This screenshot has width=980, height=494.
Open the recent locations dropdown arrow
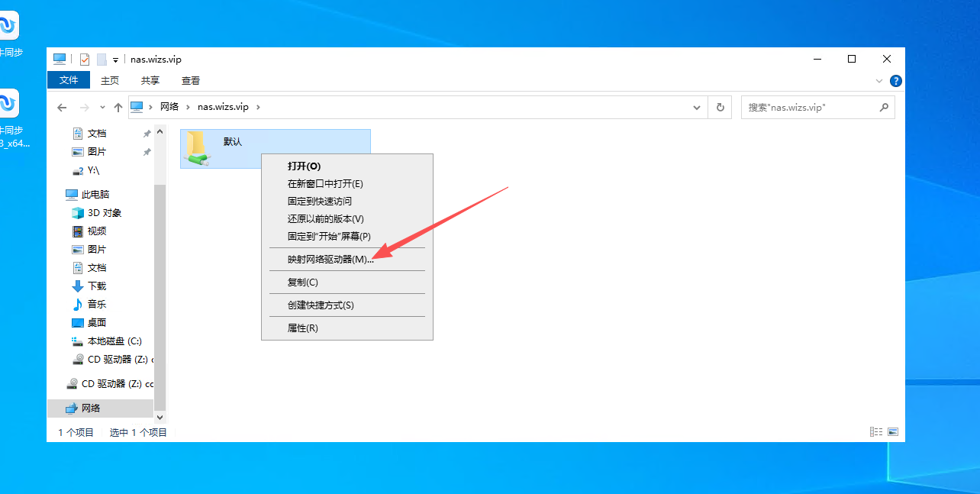pyautogui.click(x=101, y=108)
